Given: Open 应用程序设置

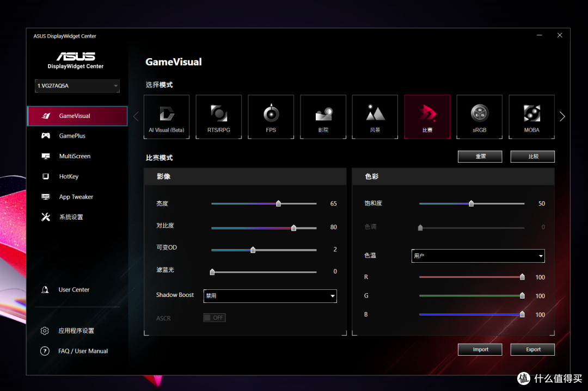Looking at the screenshot, I should pyautogui.click(x=76, y=331).
